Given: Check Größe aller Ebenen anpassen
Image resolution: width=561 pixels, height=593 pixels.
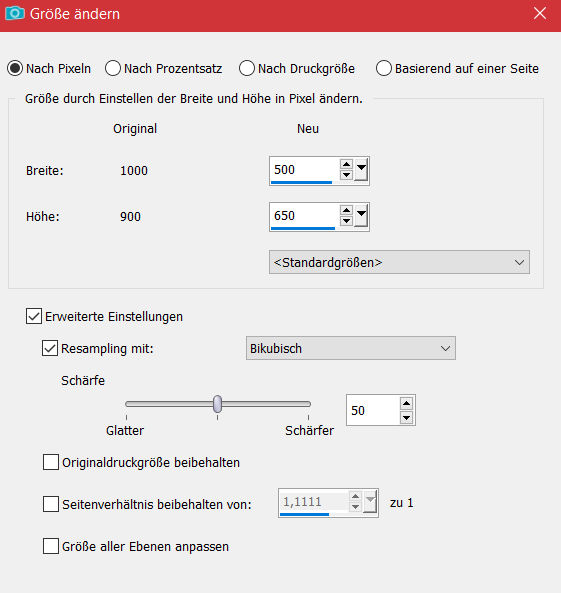Looking at the screenshot, I should coord(51,546).
